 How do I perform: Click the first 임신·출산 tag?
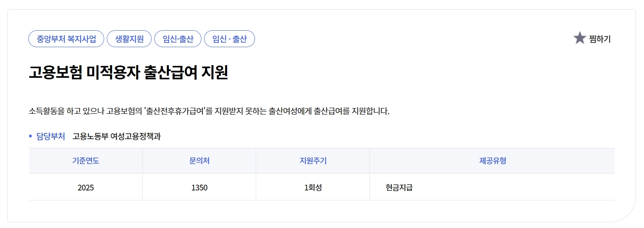177,38
